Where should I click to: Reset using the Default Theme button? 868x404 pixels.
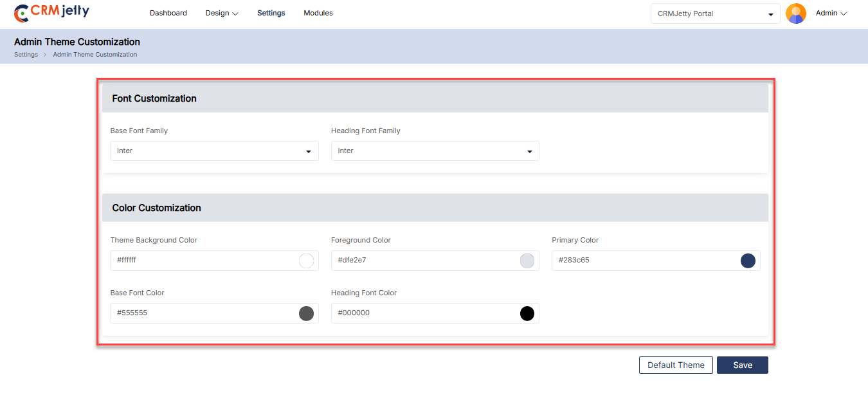tap(676, 365)
